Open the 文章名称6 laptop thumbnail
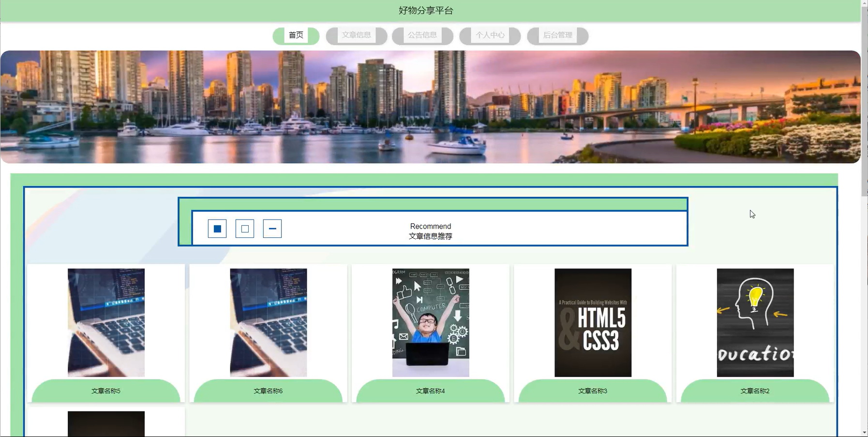The width and height of the screenshot is (868, 437). (x=269, y=322)
